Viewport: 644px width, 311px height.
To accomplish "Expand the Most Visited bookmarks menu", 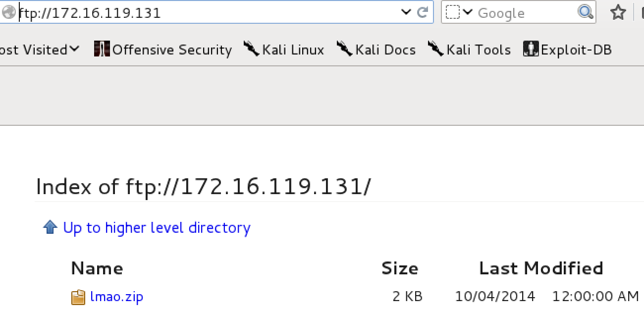I will (40, 50).
